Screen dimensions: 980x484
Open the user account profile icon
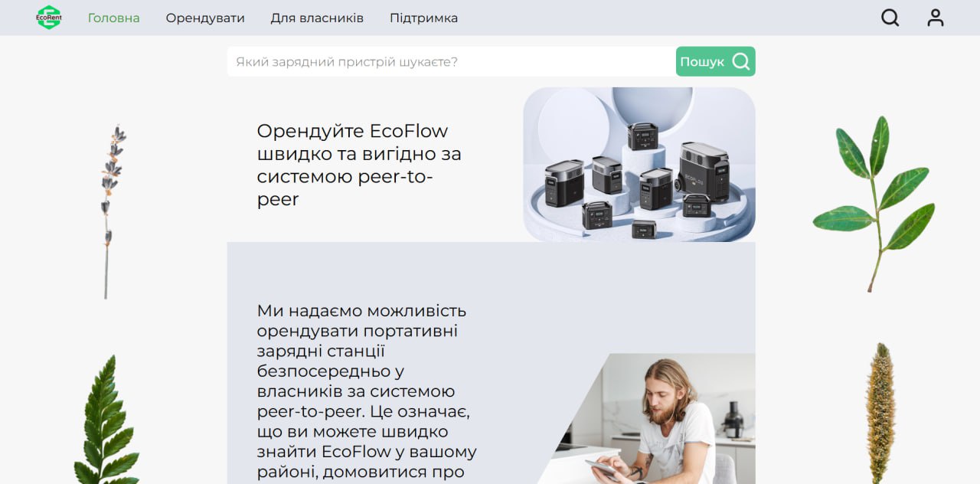tap(936, 18)
